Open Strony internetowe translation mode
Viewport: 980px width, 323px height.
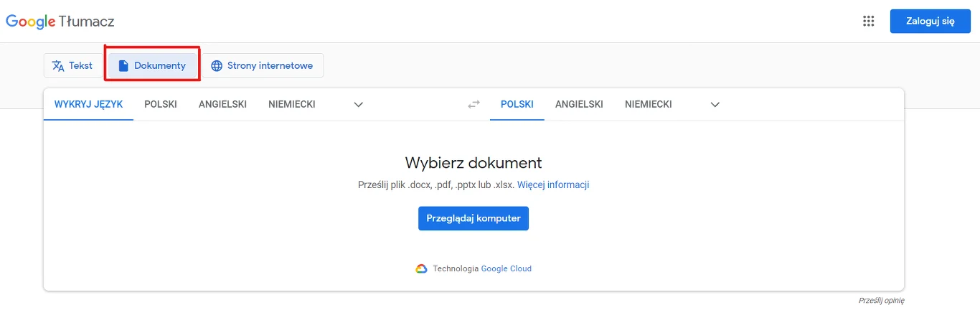262,65
